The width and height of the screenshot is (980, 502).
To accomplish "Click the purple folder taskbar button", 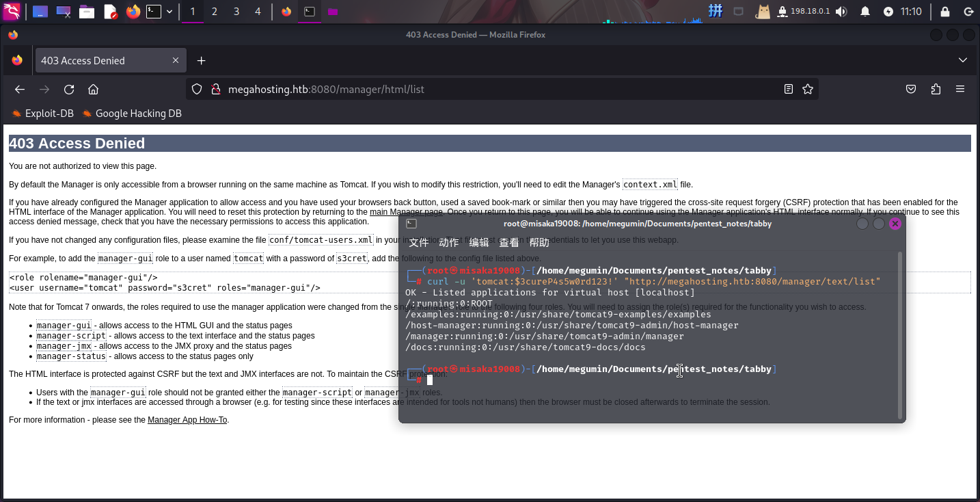I will [x=332, y=12].
